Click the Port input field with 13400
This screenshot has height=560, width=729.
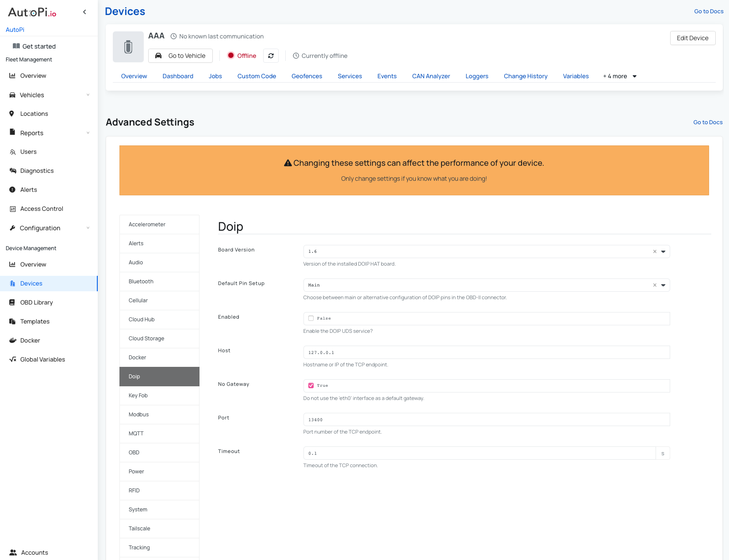point(487,419)
